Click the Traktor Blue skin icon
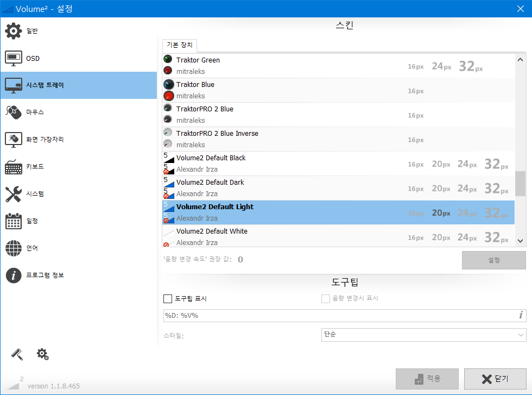532x395 pixels. (x=169, y=90)
